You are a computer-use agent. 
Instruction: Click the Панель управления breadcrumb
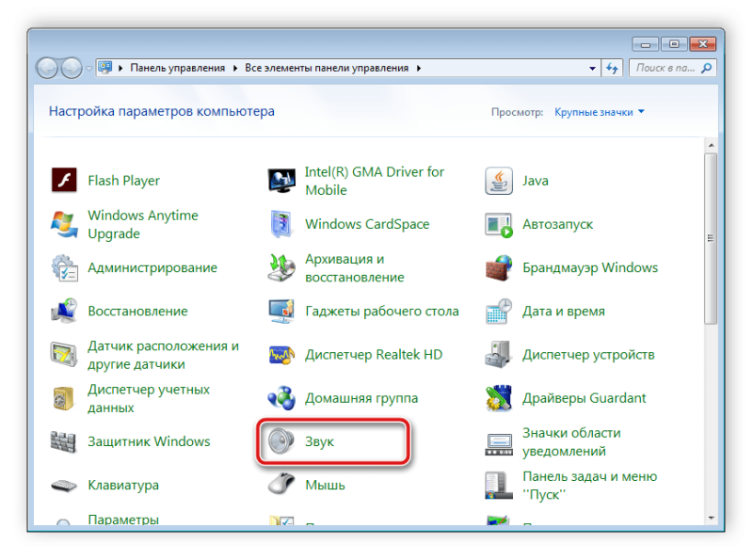[178, 68]
